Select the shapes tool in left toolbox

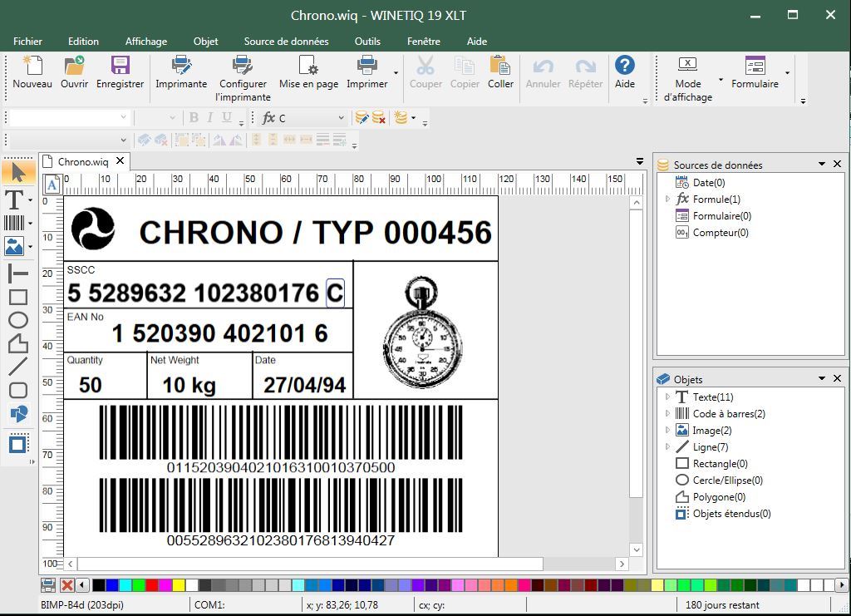pos(19,413)
